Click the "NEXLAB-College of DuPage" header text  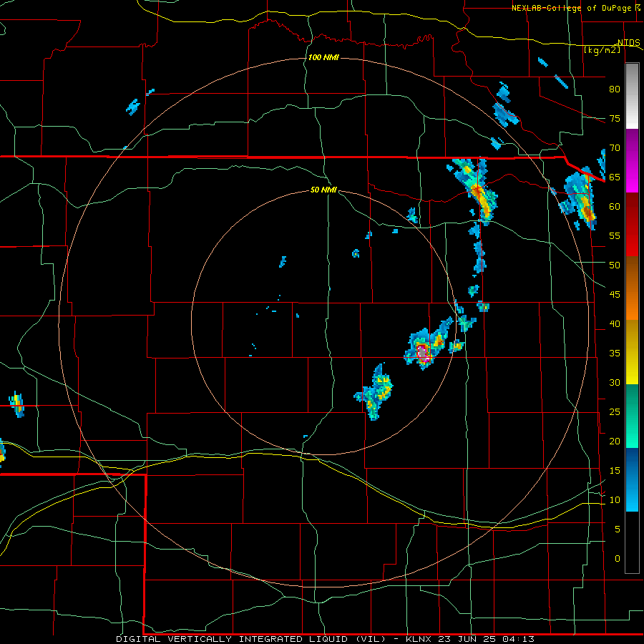[571, 8]
